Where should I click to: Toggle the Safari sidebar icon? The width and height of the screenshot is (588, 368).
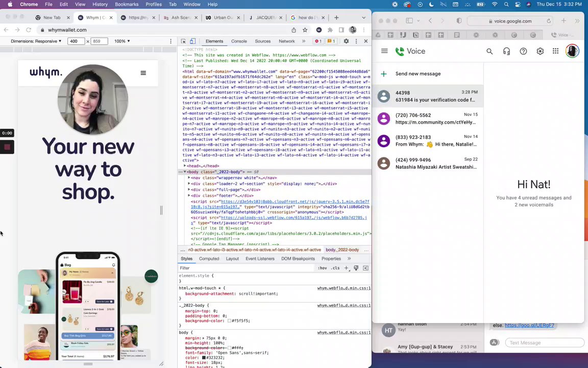(409, 21)
